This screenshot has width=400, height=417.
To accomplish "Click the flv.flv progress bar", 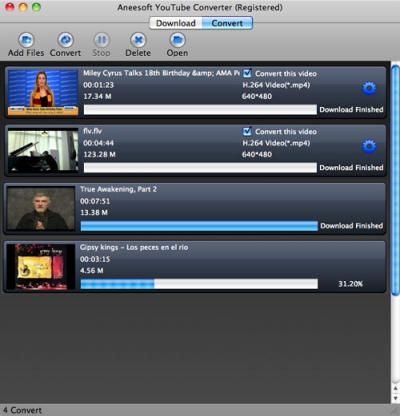I will click(200, 168).
